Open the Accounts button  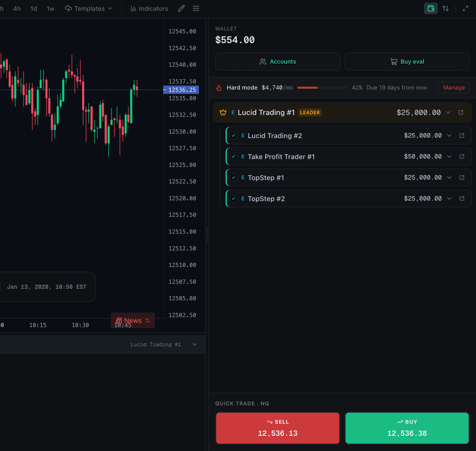(278, 61)
